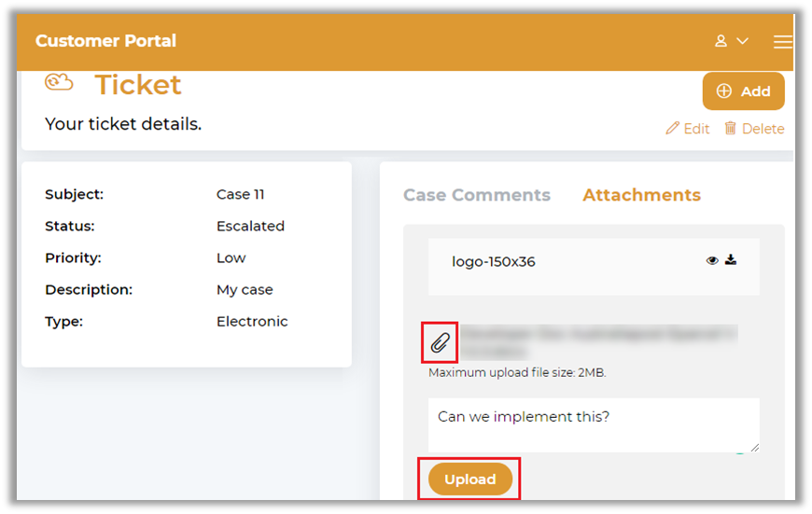Click the paperclip attach file icon
This screenshot has height=514, width=812.
[x=440, y=343]
